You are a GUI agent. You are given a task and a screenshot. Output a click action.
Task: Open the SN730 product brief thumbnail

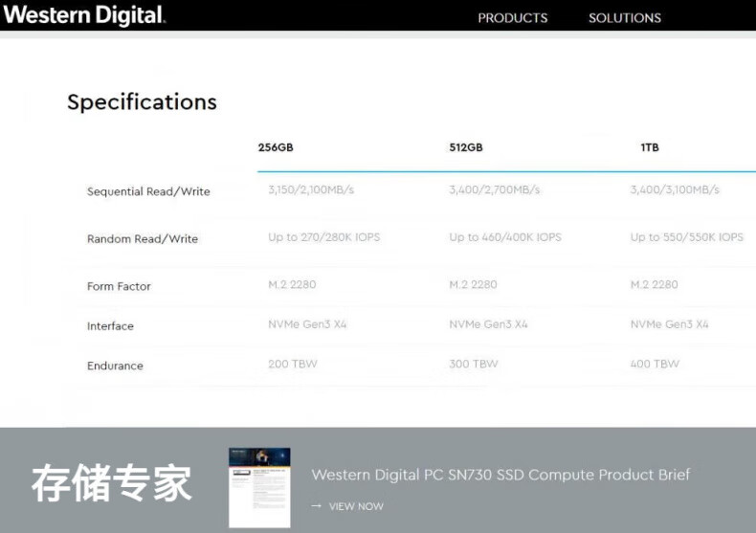coord(259,488)
